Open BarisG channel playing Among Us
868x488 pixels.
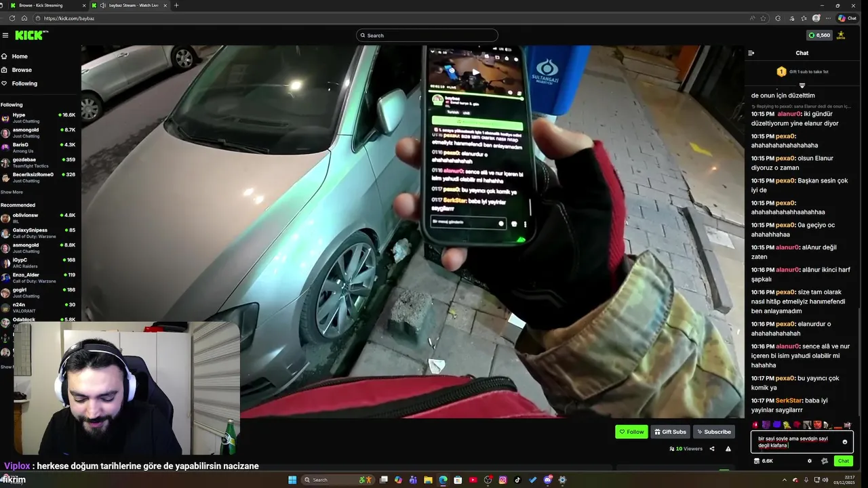pyautogui.click(x=39, y=148)
